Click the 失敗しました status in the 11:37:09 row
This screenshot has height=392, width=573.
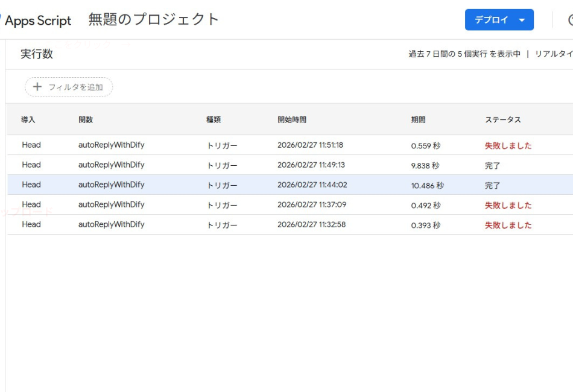pos(508,206)
